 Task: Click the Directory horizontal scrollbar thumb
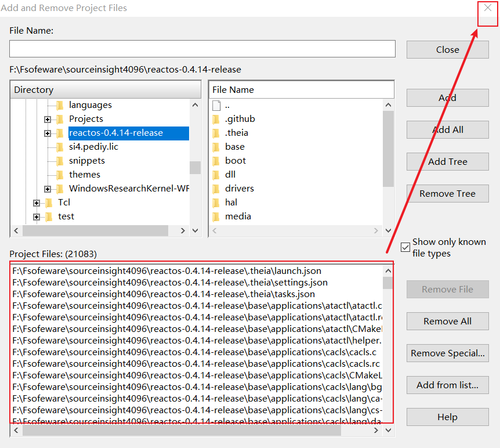pyautogui.click(x=95, y=230)
